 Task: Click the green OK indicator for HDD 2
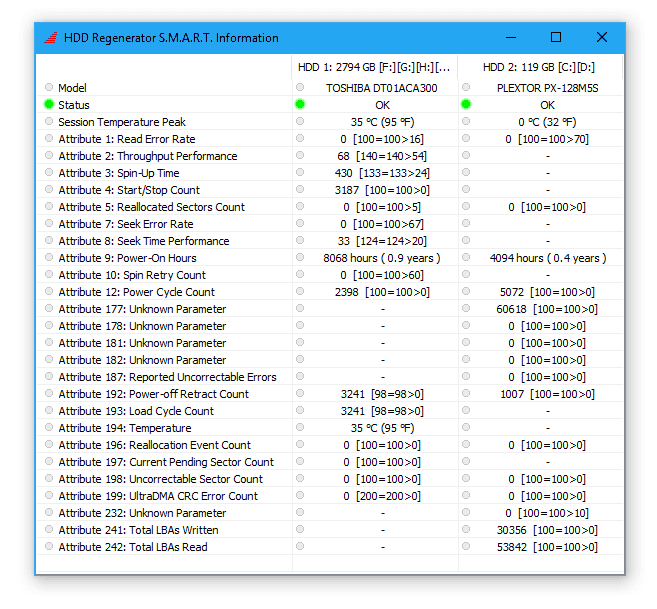466,104
